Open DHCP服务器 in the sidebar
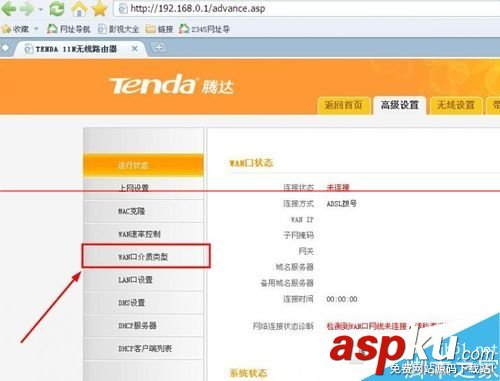Viewport: 500px width, 381px height. point(143,325)
